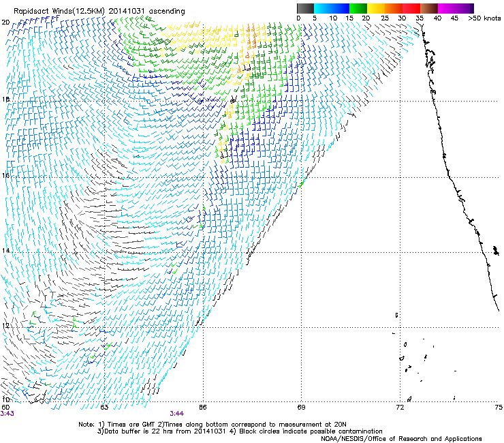Click the longitude label '75' on bottom axis

[499, 408]
